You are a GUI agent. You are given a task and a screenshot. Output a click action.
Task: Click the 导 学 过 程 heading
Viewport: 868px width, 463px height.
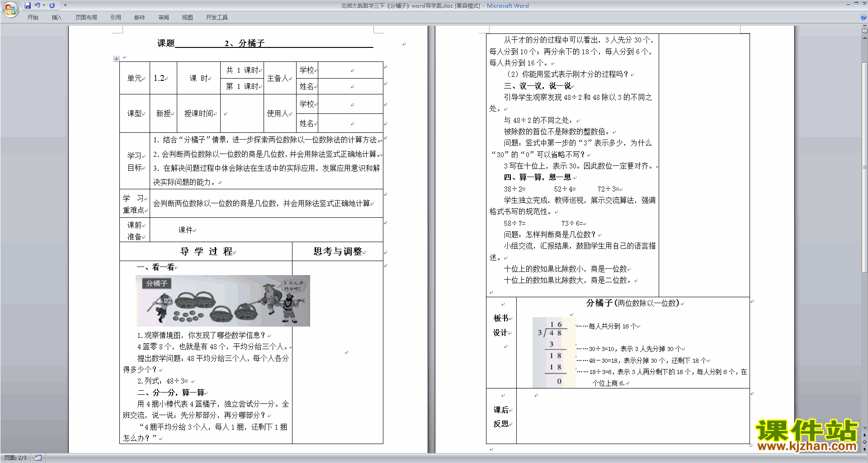206,252
